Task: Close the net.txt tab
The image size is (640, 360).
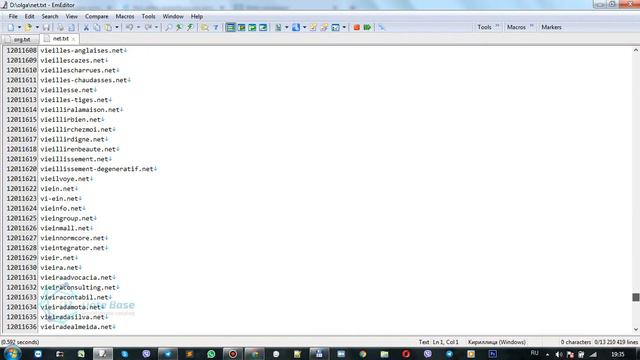Action: [73, 39]
